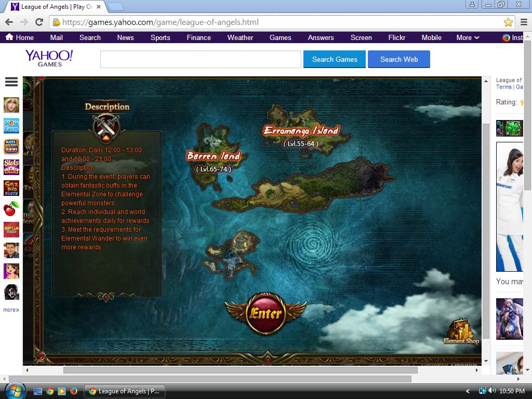This screenshot has height=399, width=532.
Task: Open the Slots Farm game icon
Action: [x=11, y=126]
